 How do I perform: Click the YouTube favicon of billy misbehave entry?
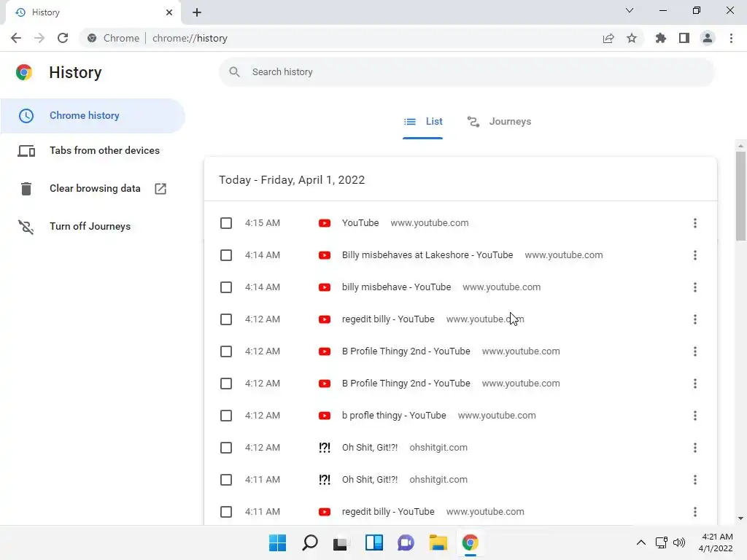[325, 287]
